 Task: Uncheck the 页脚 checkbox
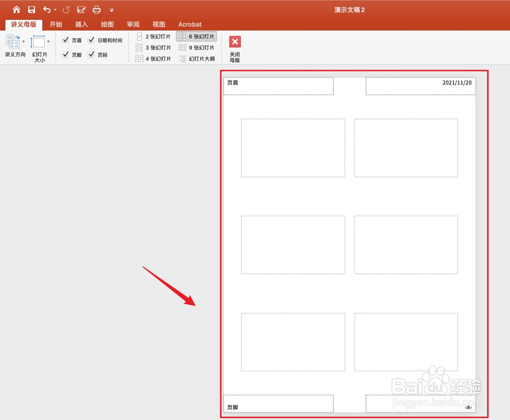click(x=65, y=54)
